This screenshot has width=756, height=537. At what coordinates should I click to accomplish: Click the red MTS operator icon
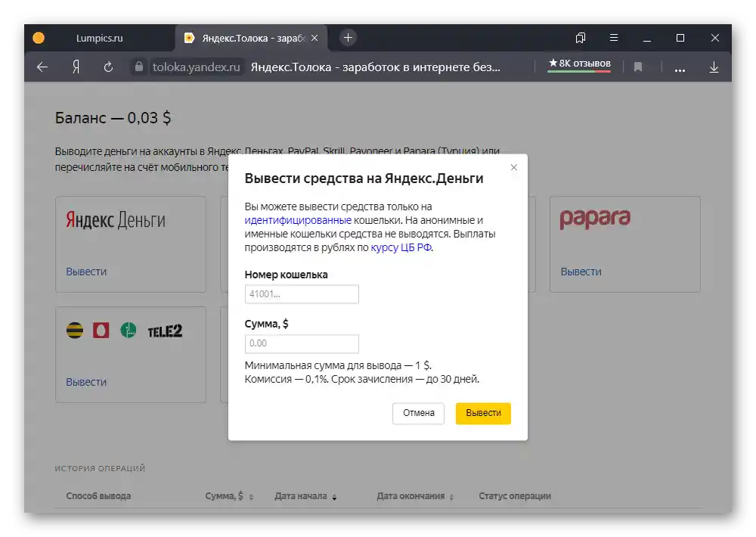pos(101,331)
